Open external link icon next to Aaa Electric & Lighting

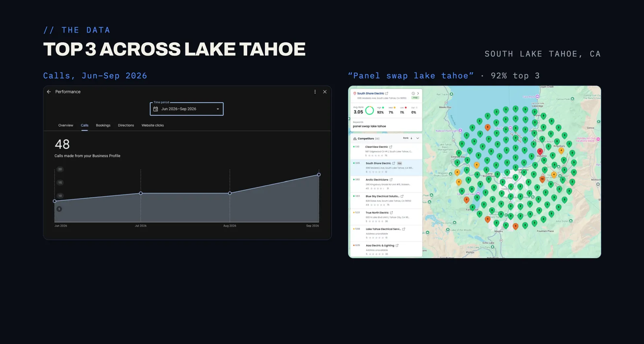397,245
